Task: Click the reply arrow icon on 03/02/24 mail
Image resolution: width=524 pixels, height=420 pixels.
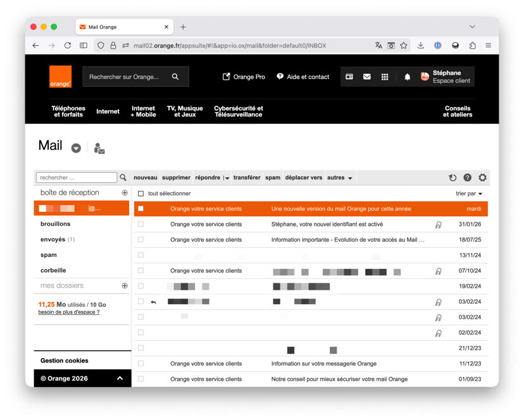Action: pos(153,302)
